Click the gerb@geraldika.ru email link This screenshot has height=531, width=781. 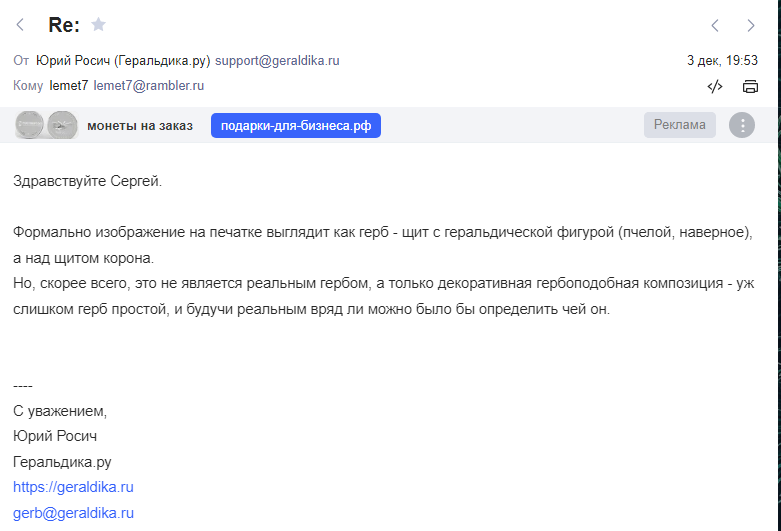point(73,513)
